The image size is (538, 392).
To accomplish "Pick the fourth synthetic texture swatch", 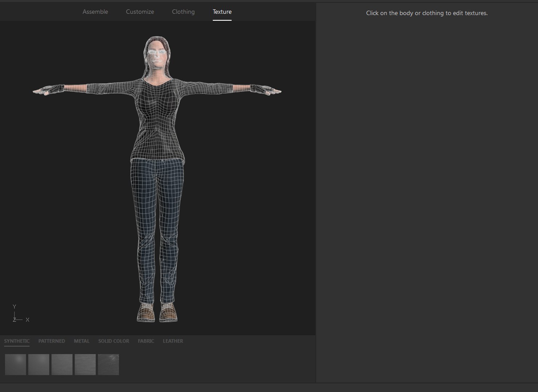I will click(85, 364).
